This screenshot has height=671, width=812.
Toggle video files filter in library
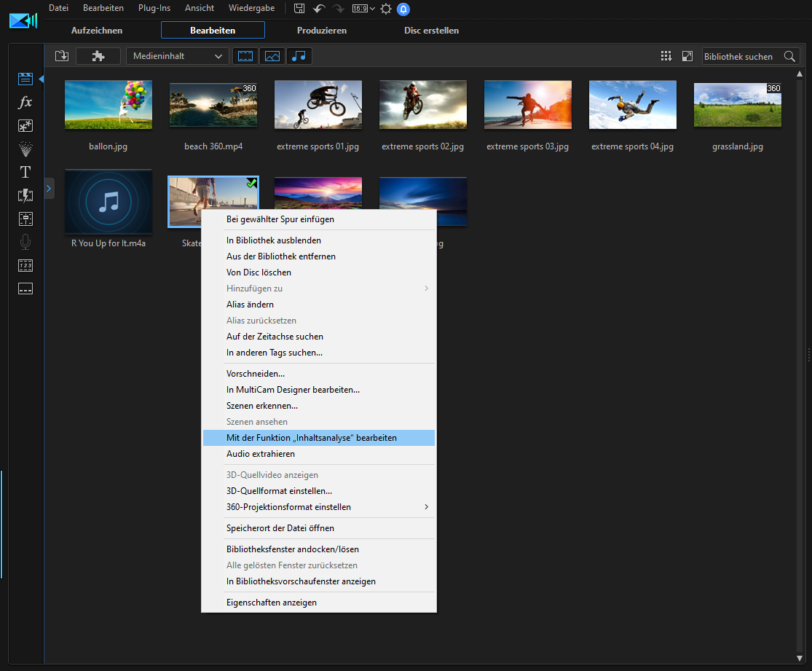click(245, 56)
